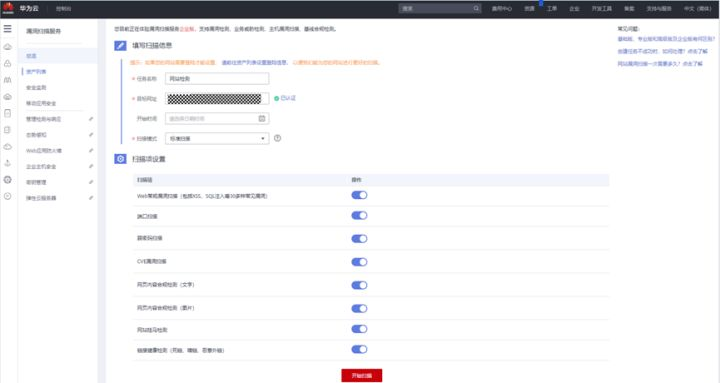Select 资产列表 in the left navigation

point(36,72)
